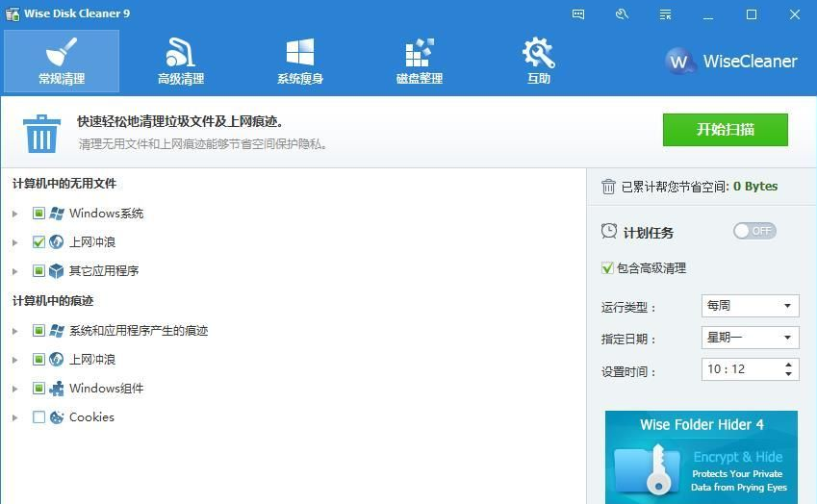Expand the Windows系统 tree node
The image size is (817, 504).
point(15,214)
